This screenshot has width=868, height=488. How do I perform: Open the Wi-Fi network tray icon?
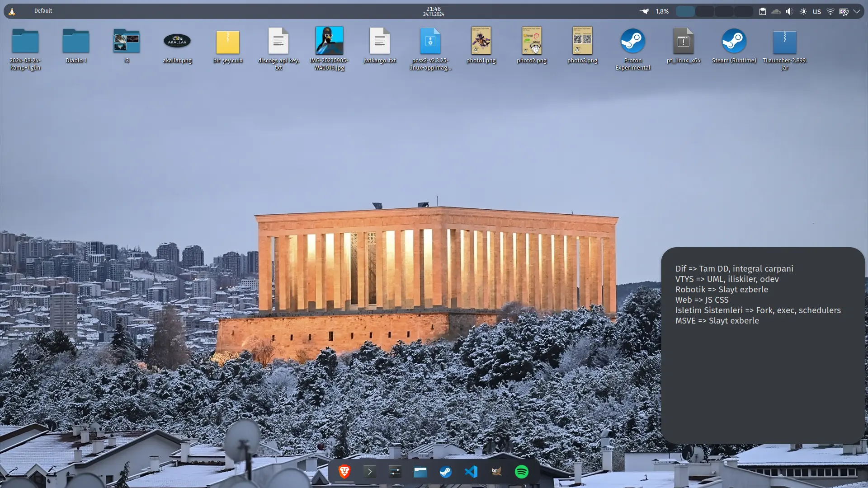click(830, 11)
